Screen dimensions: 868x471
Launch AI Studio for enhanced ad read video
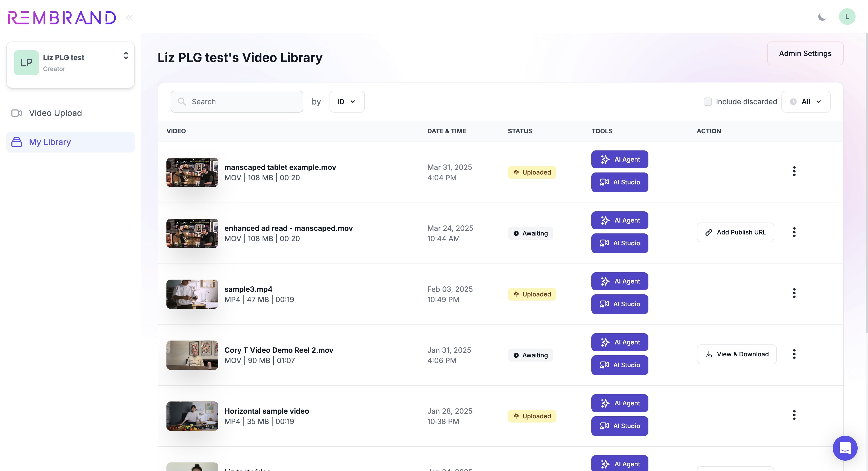click(620, 243)
